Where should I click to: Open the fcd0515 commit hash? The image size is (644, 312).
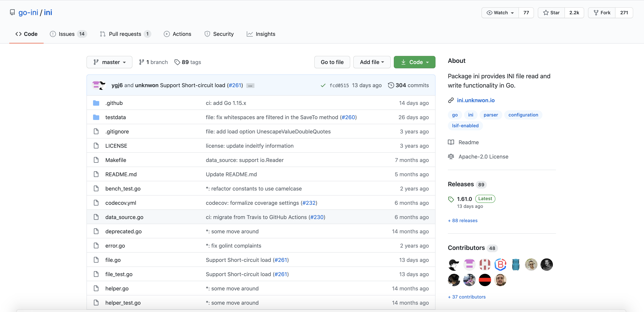click(339, 85)
